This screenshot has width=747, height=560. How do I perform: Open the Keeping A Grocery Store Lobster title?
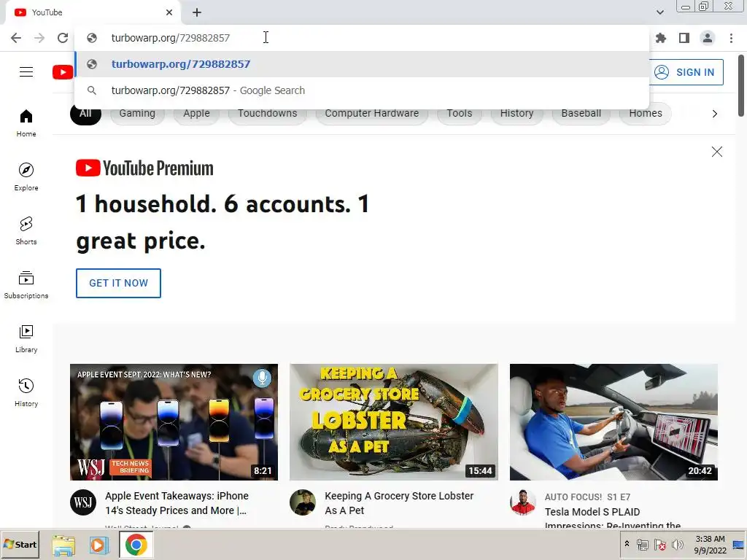(399, 503)
